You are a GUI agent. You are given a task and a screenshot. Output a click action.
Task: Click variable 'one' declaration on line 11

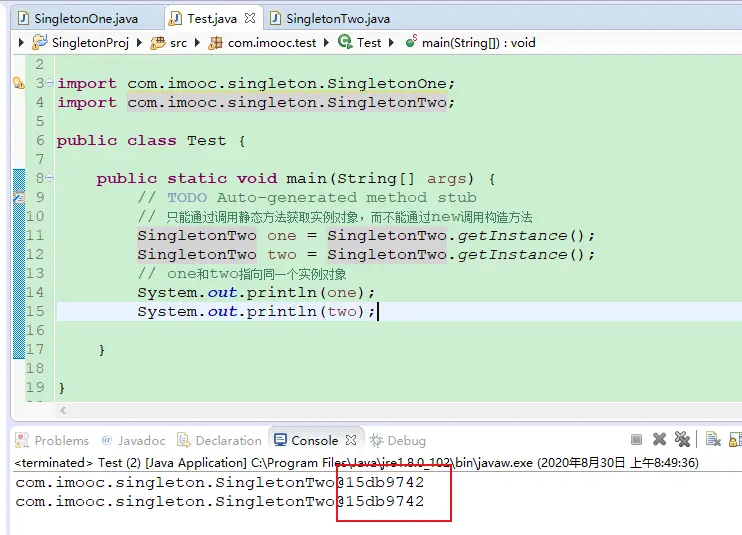[x=282, y=236]
